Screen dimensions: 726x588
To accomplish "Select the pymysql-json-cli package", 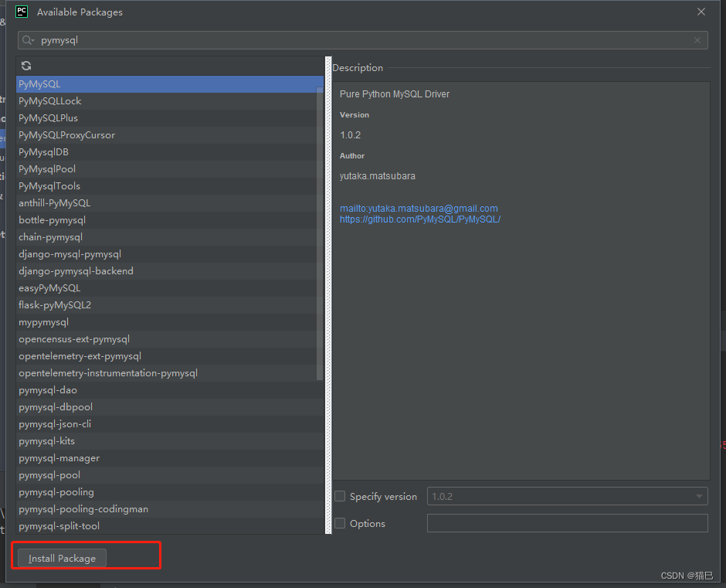I will [169, 424].
